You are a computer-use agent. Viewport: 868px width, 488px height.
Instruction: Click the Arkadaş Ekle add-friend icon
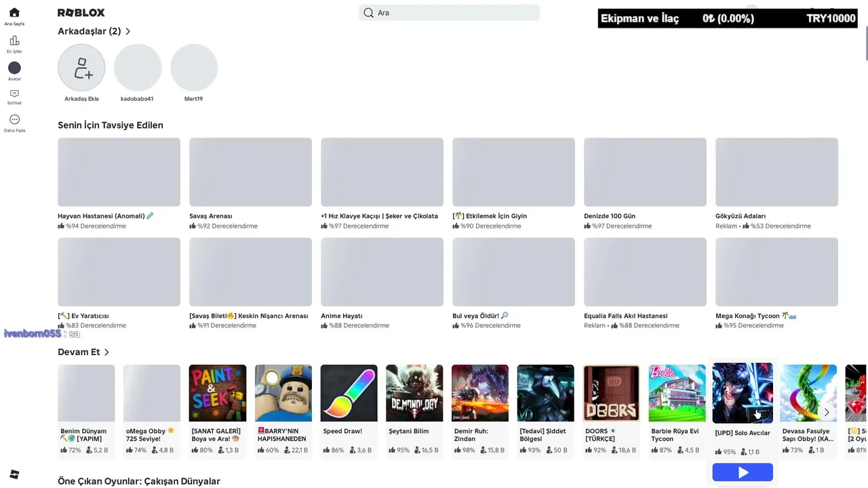pyautogui.click(x=81, y=68)
